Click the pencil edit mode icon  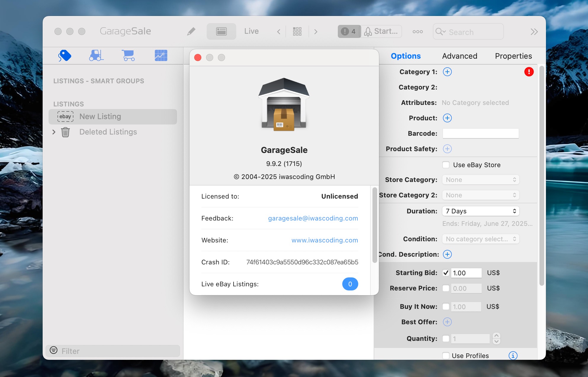pos(191,31)
